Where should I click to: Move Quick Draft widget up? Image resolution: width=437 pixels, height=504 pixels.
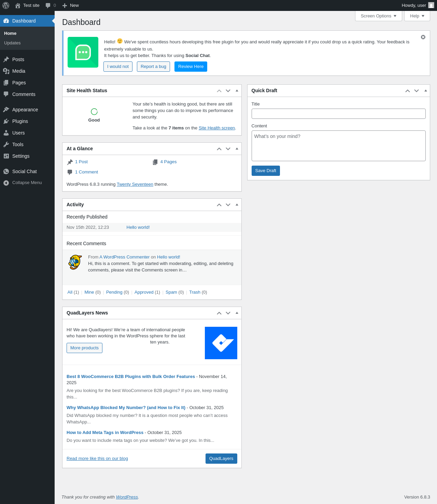(x=408, y=91)
